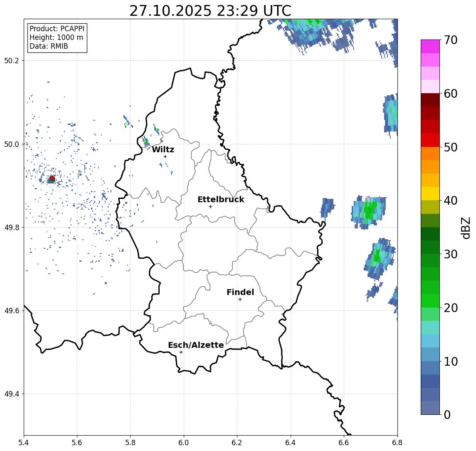This screenshot has height=451, width=476.
Task: Click latitude label 50.2
Action: (11, 60)
